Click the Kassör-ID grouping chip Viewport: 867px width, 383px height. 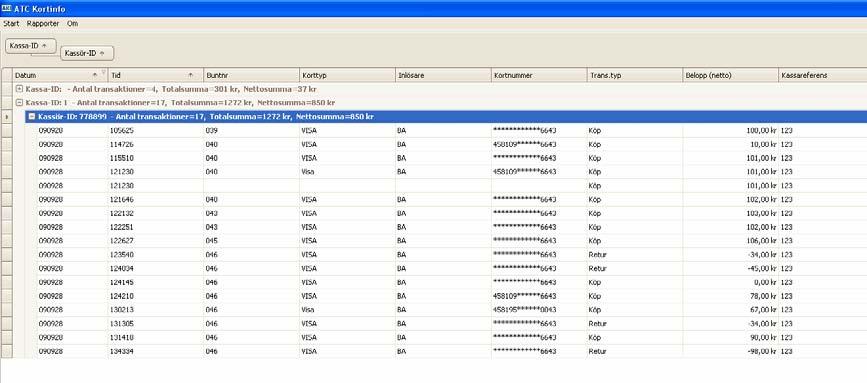[x=87, y=53]
